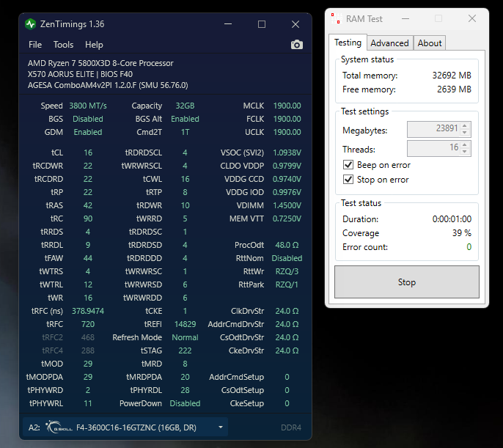Image resolution: width=503 pixels, height=448 pixels.
Task: Click the MEM VTT value 0.7250V
Action: coord(287,219)
